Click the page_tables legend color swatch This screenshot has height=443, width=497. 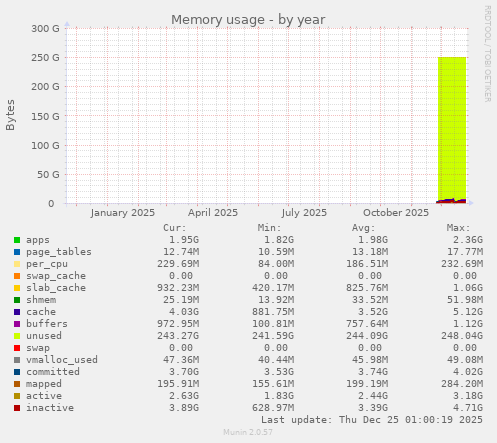pyautogui.click(x=17, y=252)
